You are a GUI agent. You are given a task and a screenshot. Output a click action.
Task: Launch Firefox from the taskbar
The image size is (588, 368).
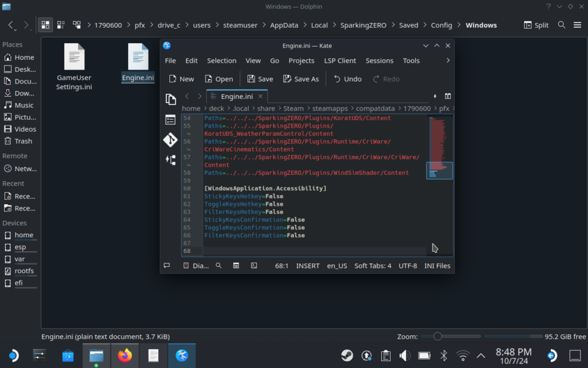[125, 355]
